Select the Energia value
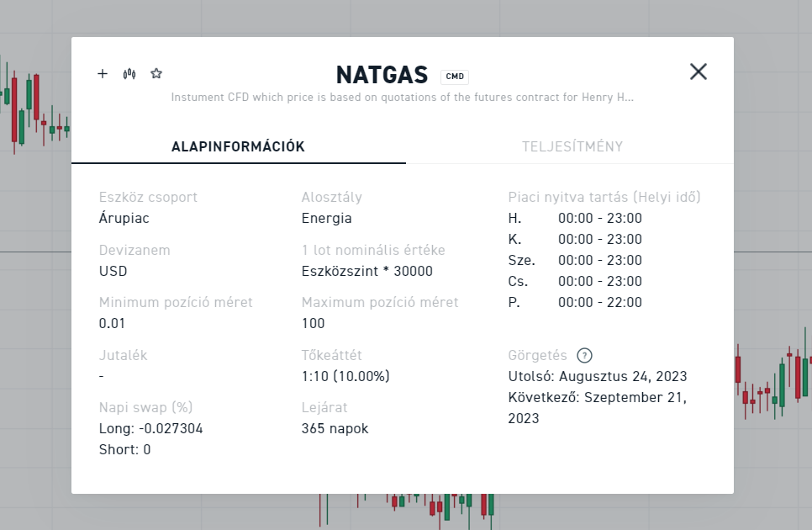This screenshot has height=530, width=812. (326, 218)
